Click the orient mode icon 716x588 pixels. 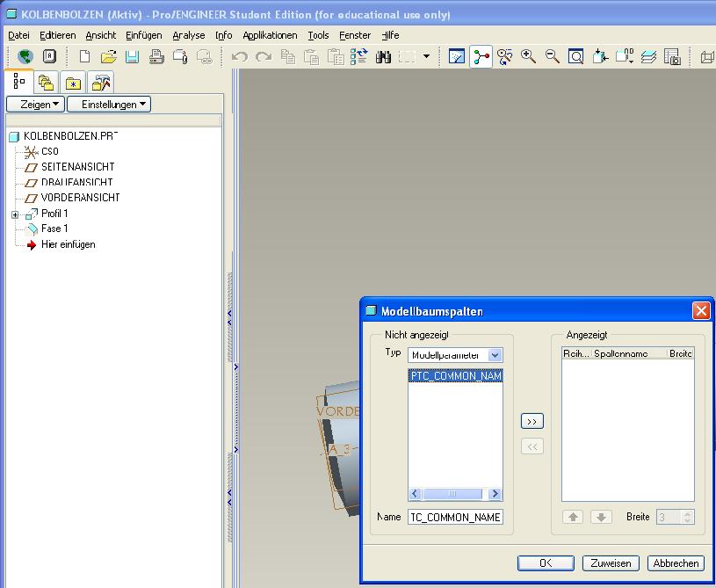tap(504, 56)
